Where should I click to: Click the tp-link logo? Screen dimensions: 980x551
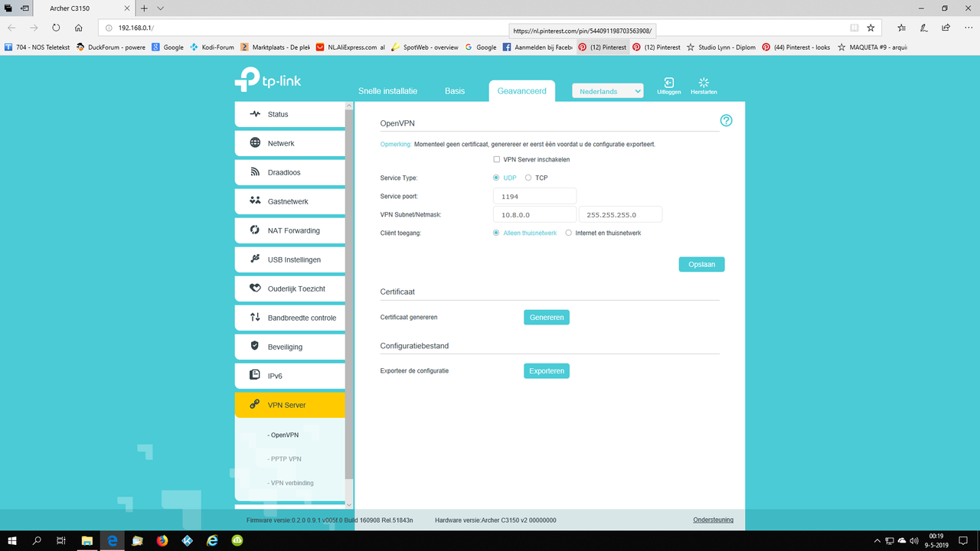pos(267,80)
